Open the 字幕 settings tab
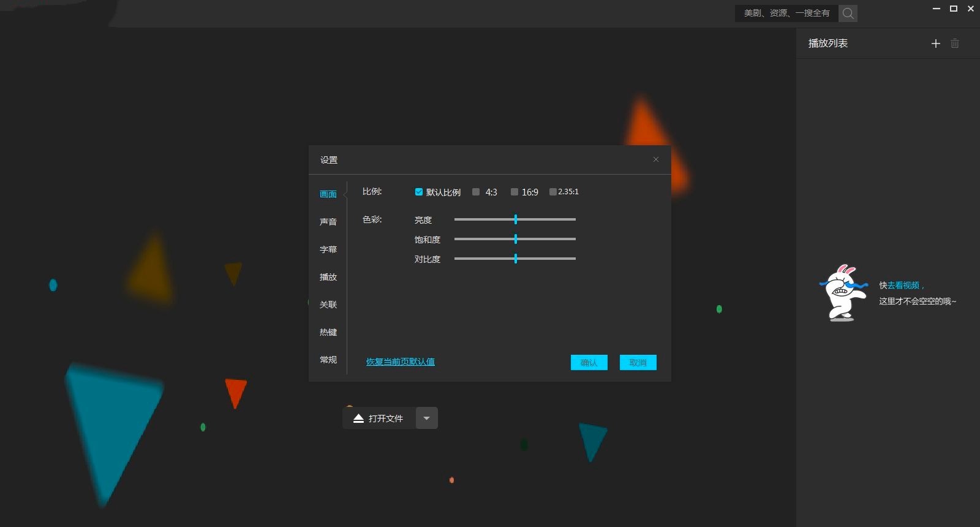 328,249
